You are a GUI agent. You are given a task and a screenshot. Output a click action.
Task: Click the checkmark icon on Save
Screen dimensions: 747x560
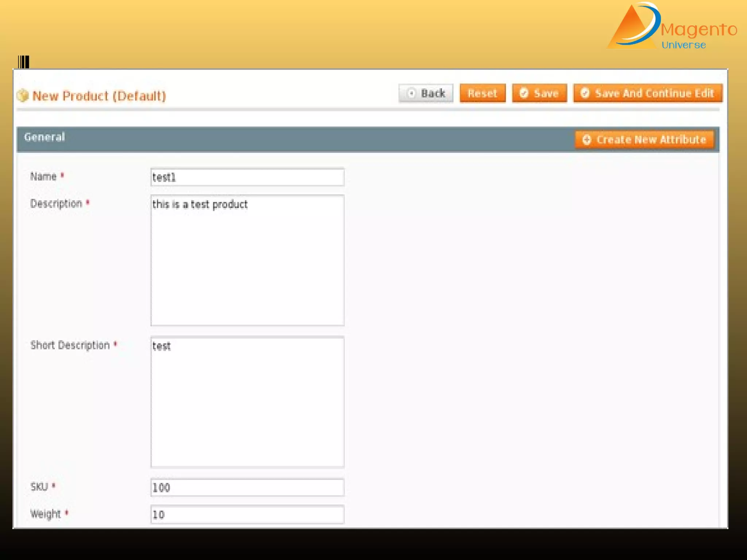524,93
